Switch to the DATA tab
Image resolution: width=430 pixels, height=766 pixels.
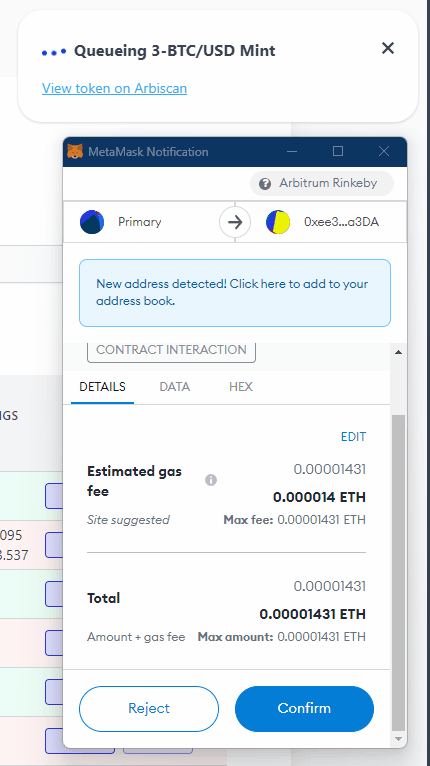(174, 387)
